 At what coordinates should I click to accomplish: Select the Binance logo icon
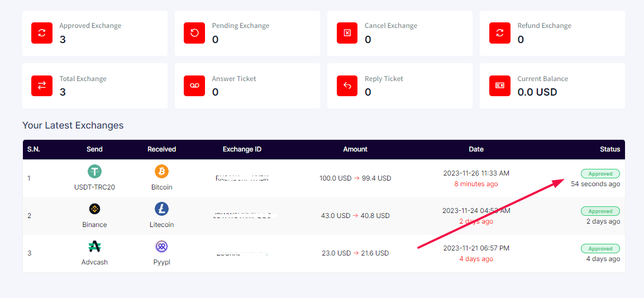pyautogui.click(x=94, y=209)
